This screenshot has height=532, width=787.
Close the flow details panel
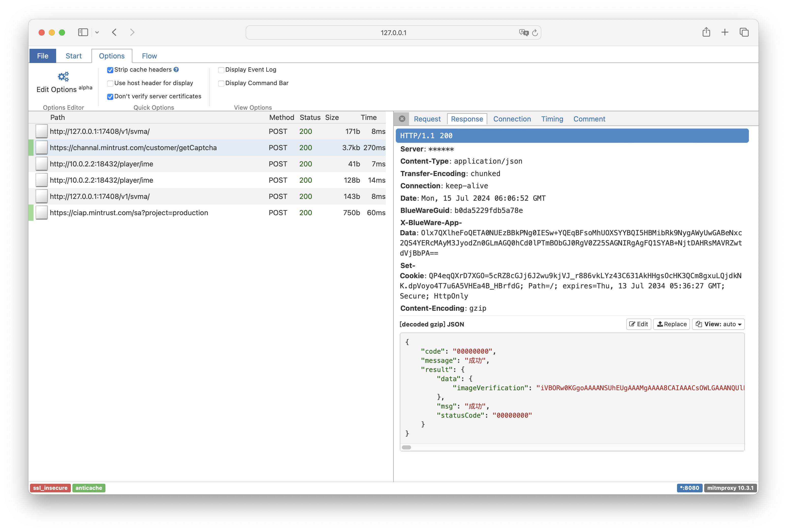pyautogui.click(x=402, y=119)
